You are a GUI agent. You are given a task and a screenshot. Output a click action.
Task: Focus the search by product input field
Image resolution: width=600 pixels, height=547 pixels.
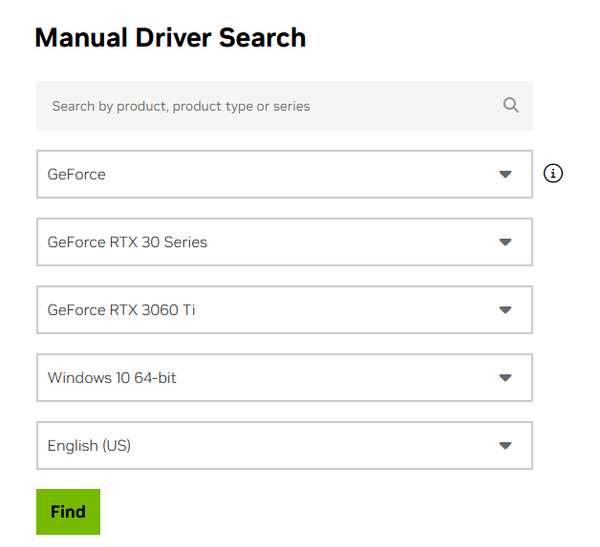284,106
